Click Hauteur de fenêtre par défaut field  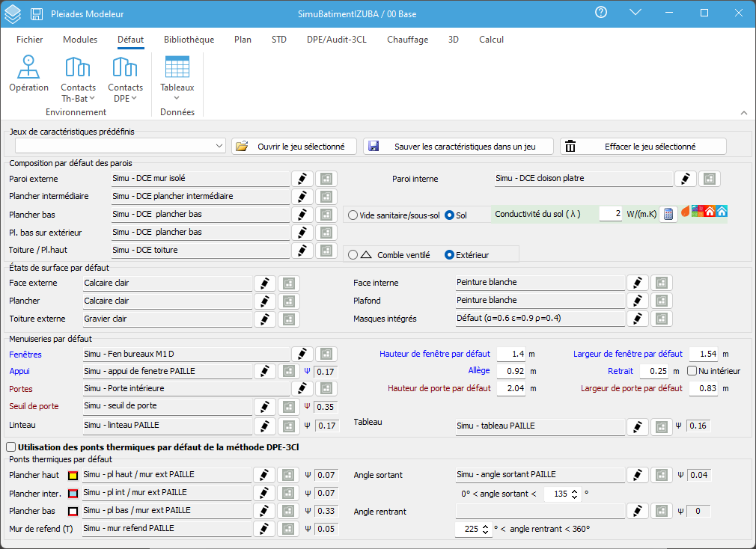(x=511, y=354)
